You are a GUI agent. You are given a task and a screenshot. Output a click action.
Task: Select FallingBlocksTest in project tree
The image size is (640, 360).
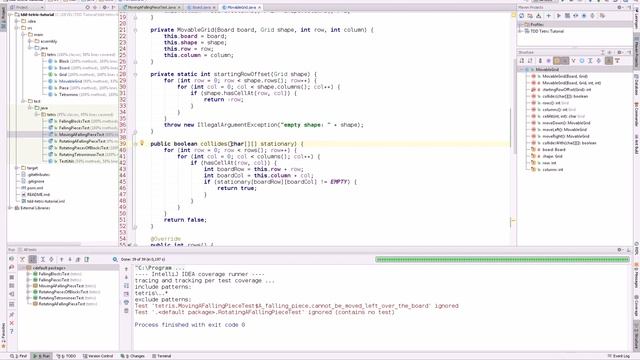tap(74, 121)
